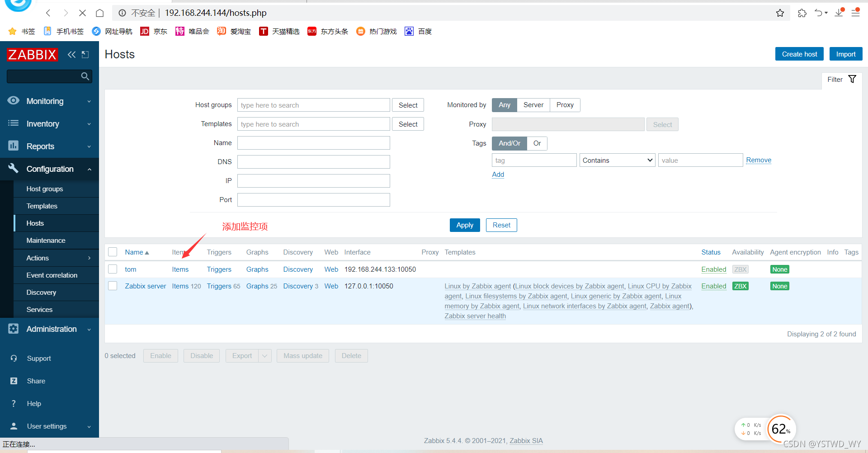Go back with the browser back arrow

point(48,13)
